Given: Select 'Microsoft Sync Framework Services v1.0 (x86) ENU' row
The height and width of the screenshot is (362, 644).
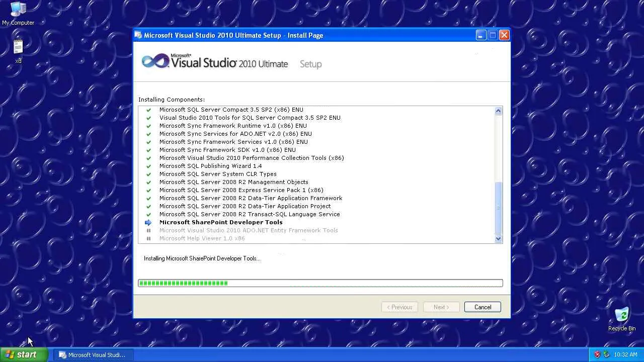Looking at the screenshot, I should click(233, 142).
